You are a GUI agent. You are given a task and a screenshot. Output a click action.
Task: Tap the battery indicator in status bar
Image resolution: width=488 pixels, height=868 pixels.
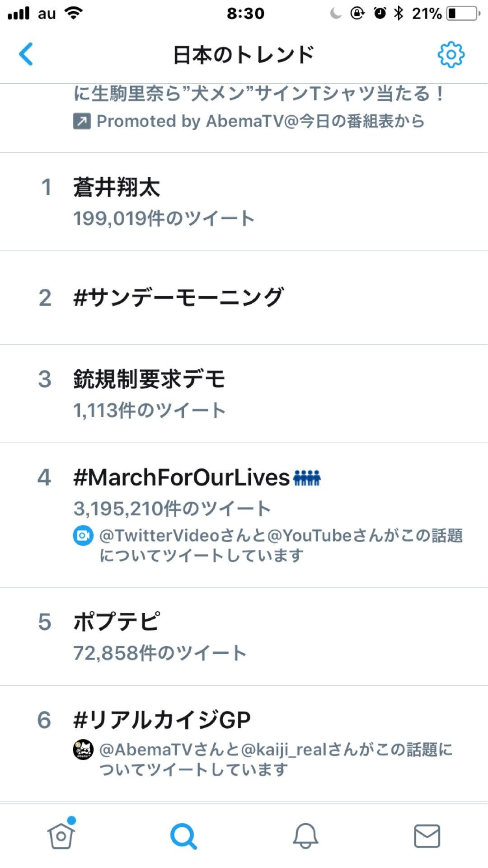pos(463,14)
